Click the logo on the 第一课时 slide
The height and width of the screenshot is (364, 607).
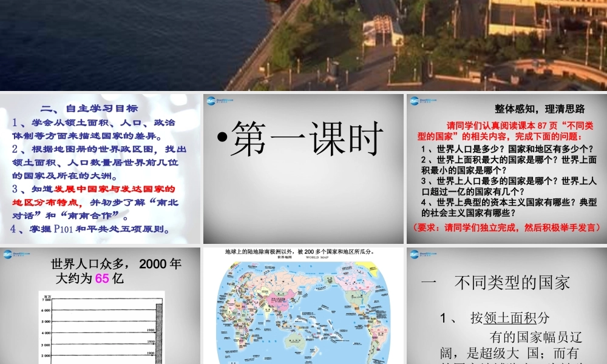pyautogui.click(x=220, y=101)
